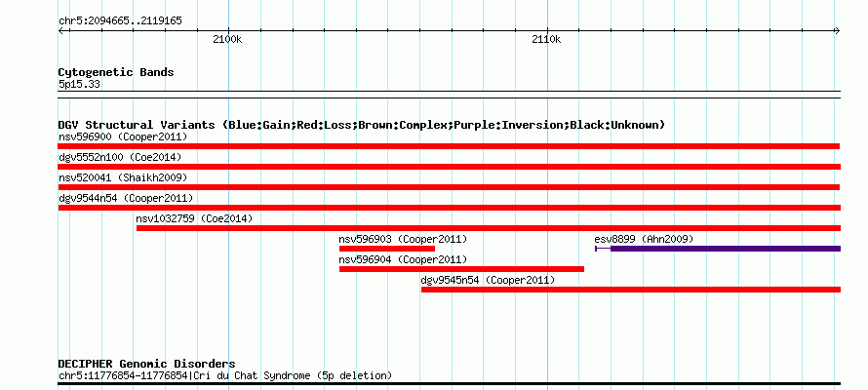This screenshot has height=390, width=868.
Task: Click the 5p15.33 band text label
Action: coord(79,84)
